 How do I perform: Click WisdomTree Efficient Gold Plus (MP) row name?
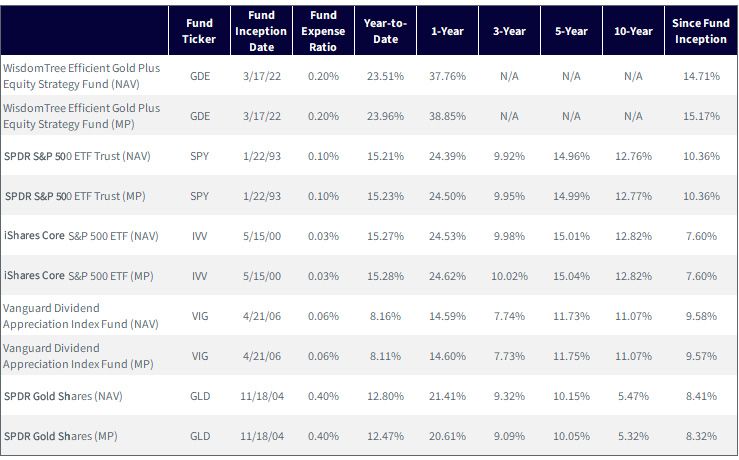[82, 116]
